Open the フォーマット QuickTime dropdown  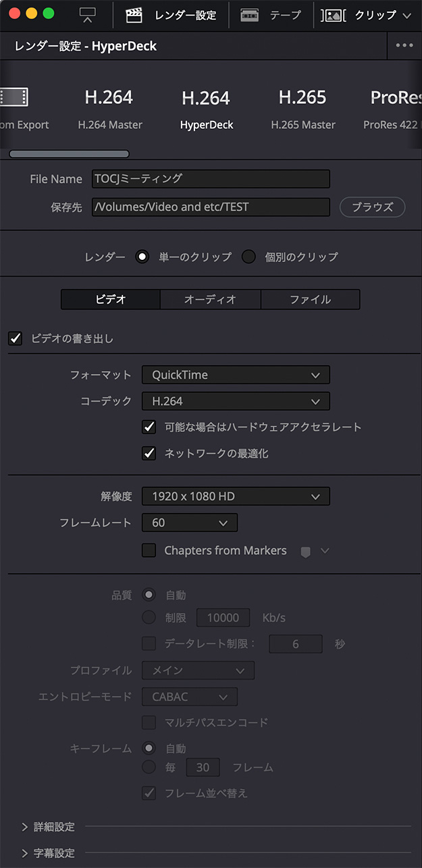point(236,375)
